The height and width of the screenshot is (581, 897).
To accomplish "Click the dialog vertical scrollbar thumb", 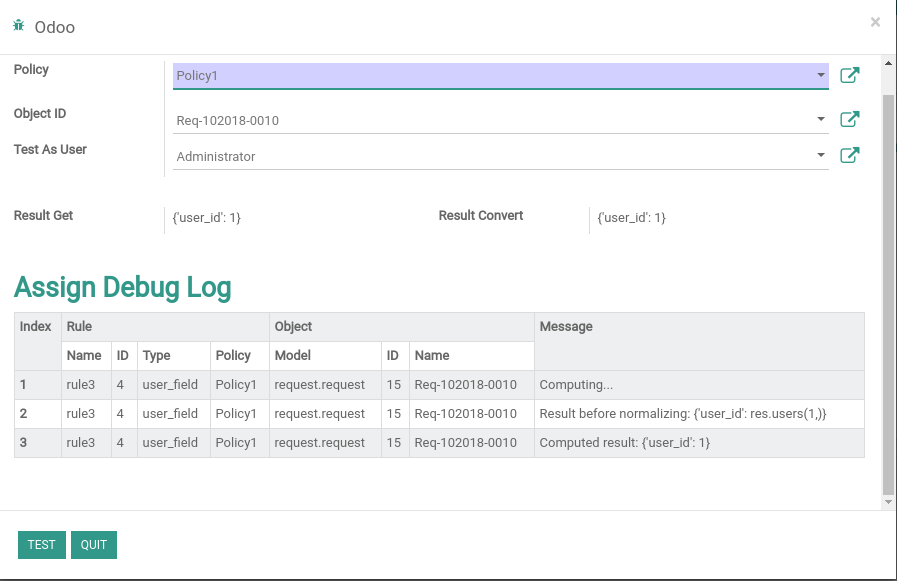I will click(888, 295).
